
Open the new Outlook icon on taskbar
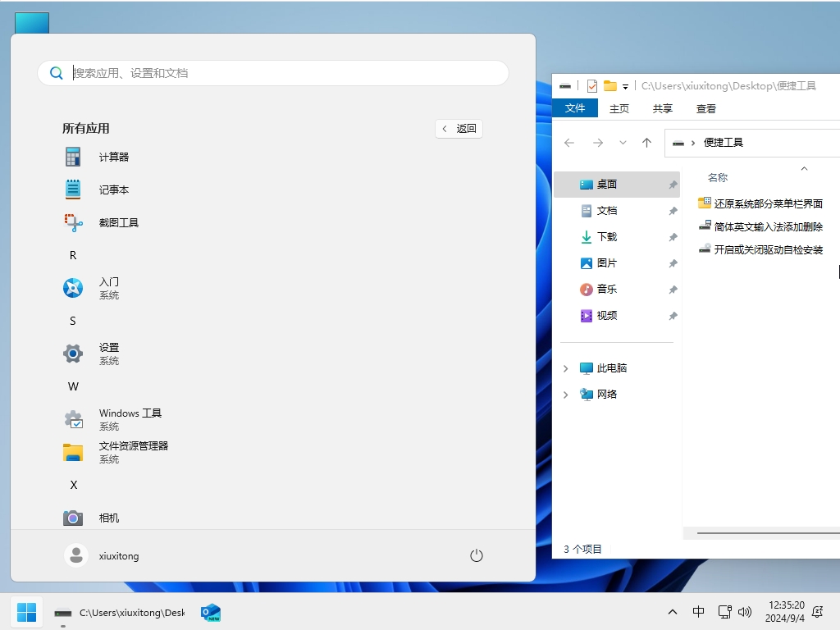coord(210,612)
